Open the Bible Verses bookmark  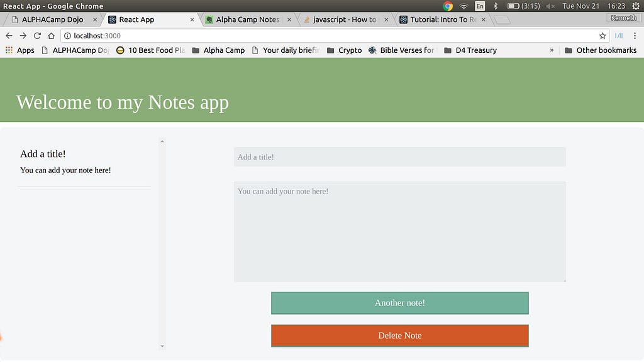point(401,50)
